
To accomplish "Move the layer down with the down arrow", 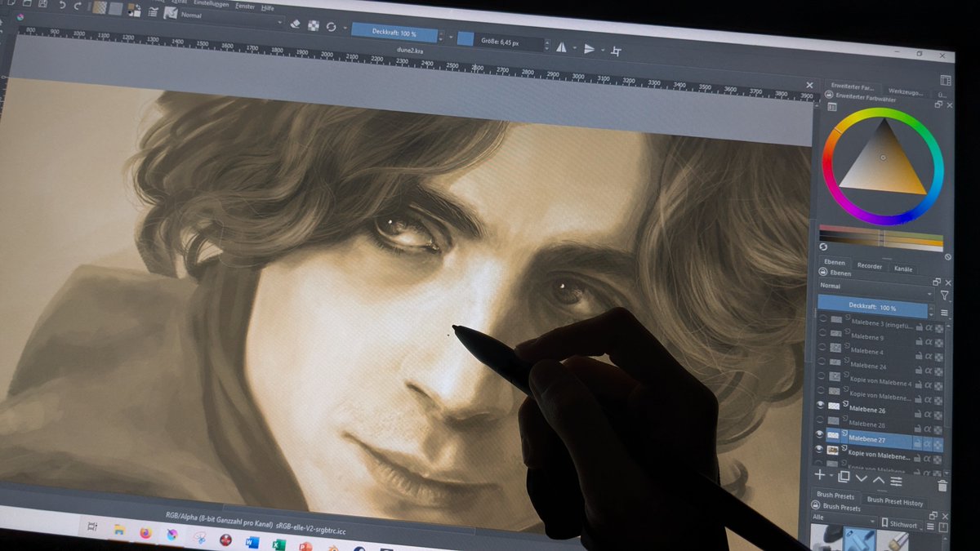I will (861, 478).
